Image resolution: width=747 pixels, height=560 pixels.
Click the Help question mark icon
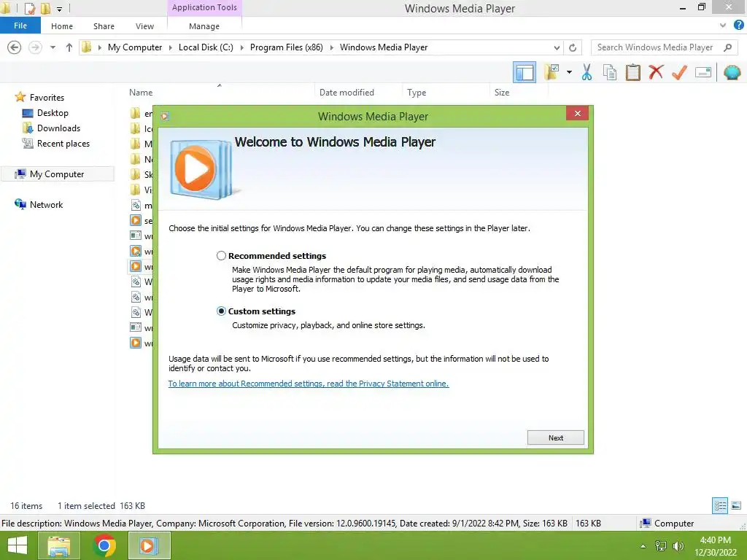coord(738,26)
